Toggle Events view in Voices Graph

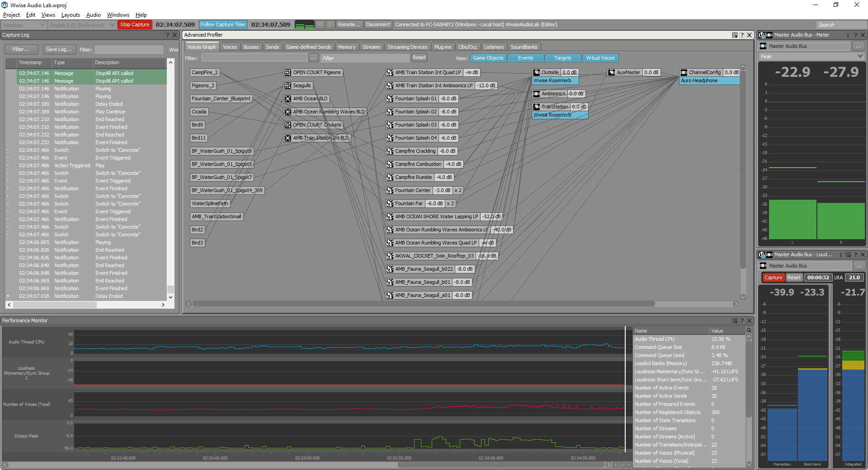[x=525, y=58]
